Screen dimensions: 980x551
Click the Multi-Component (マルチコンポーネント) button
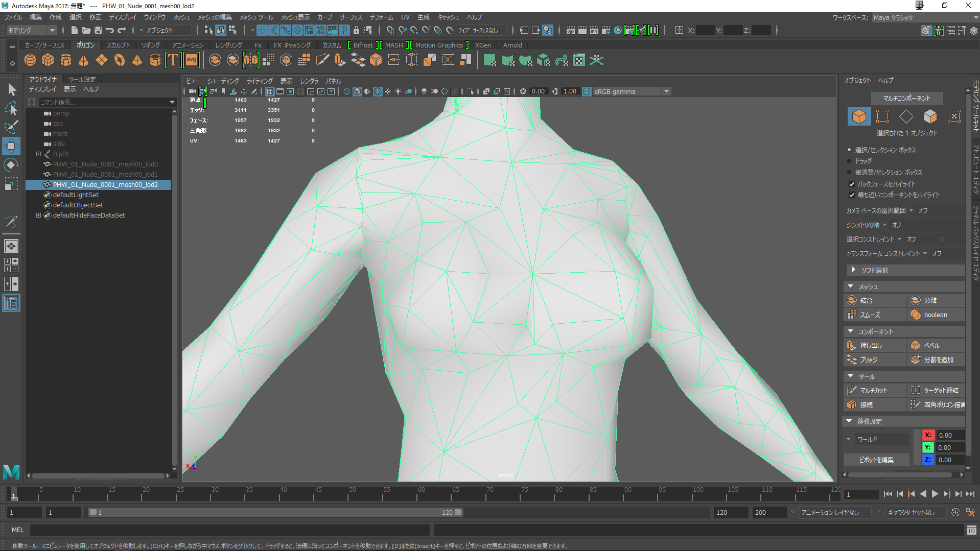click(x=906, y=98)
